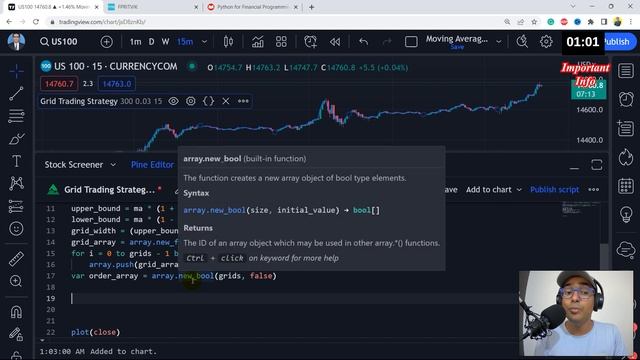Select the ruler measure tool
640x360 pixels.
(16, 259)
